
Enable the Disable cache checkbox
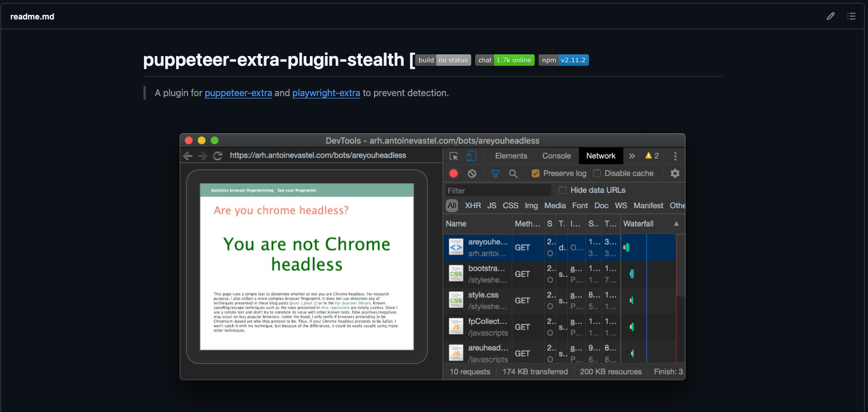[x=598, y=173]
